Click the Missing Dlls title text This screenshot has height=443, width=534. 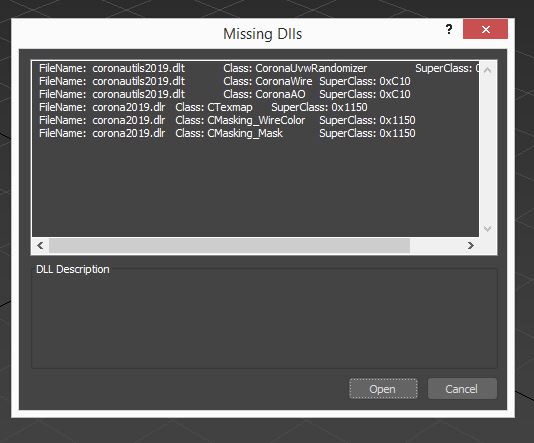pos(263,34)
